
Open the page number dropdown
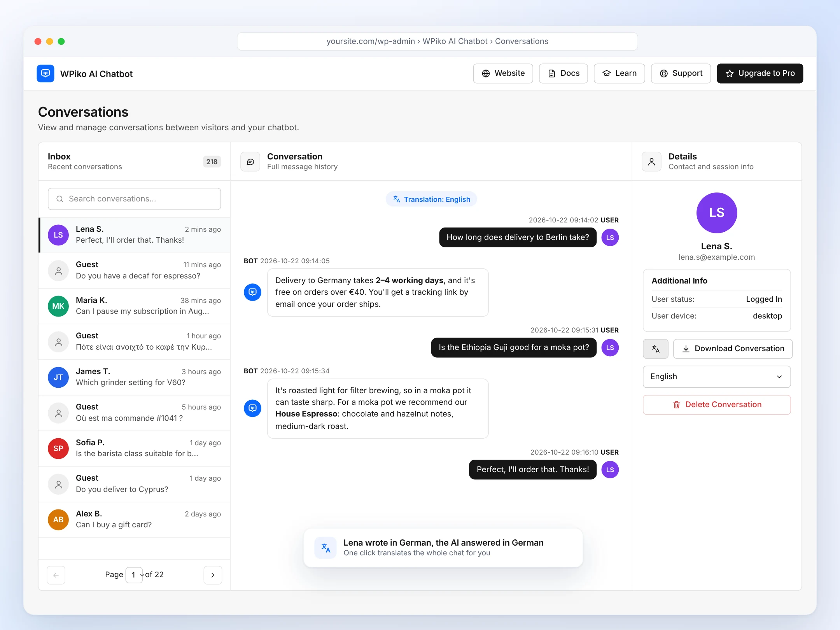point(135,575)
